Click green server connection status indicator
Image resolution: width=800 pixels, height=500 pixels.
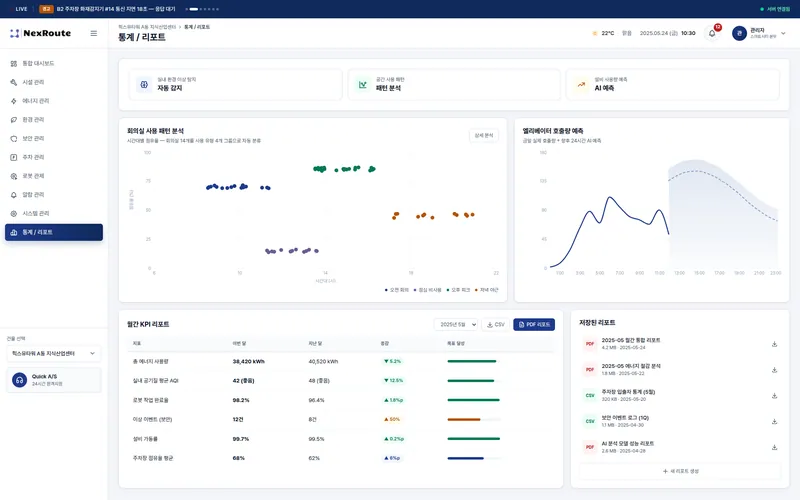coord(774,9)
